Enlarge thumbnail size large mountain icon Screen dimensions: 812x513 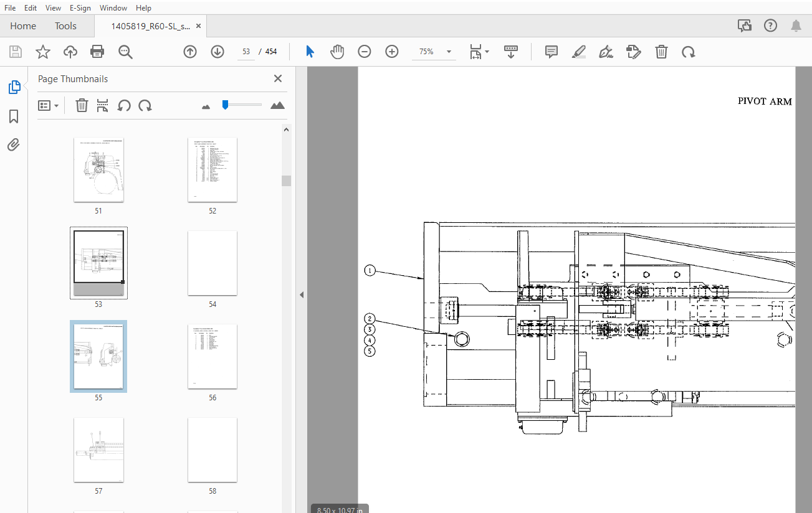tap(278, 105)
